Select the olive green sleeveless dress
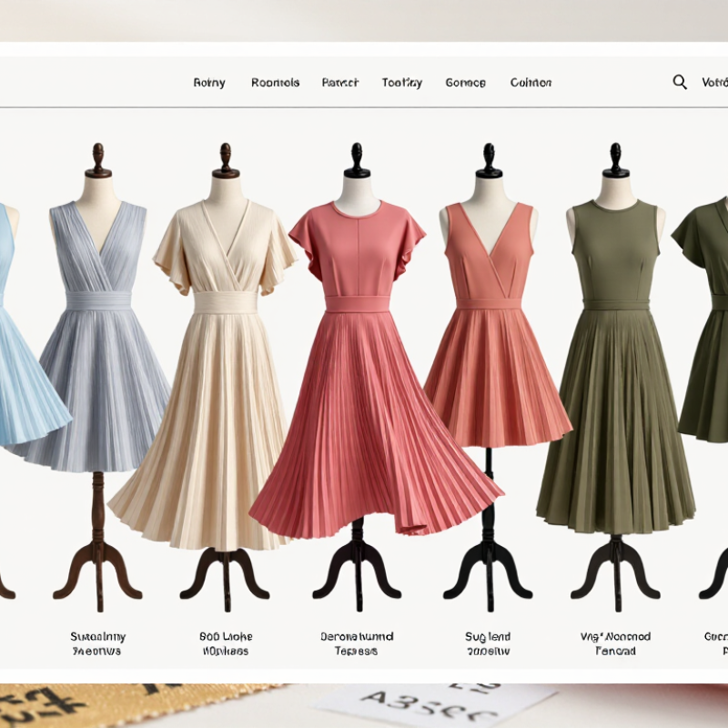 616,367
